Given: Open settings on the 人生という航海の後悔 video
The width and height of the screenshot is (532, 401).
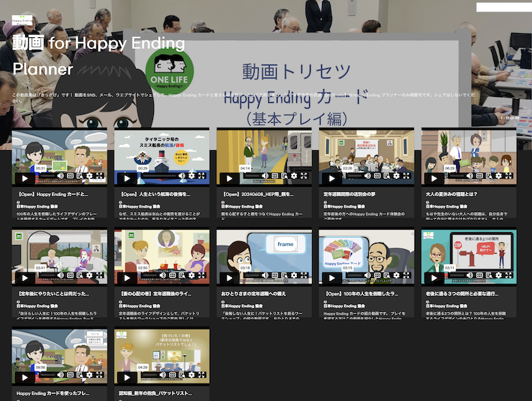Looking at the screenshot, I should coord(192,175).
